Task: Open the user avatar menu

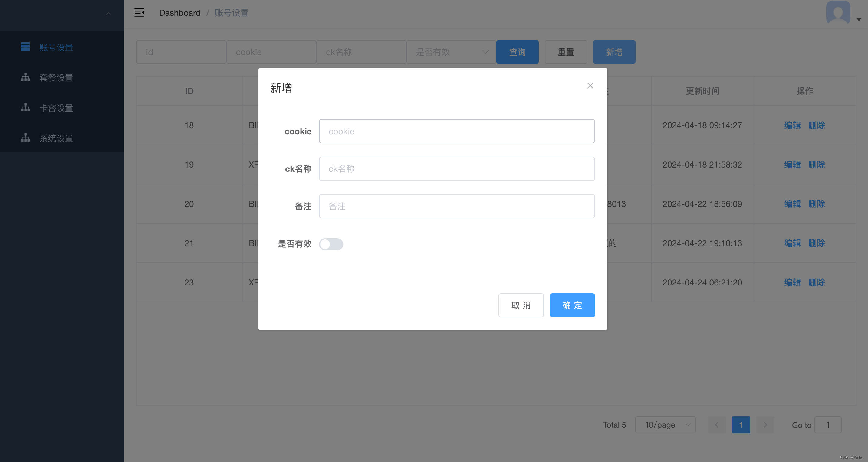Action: [838, 12]
